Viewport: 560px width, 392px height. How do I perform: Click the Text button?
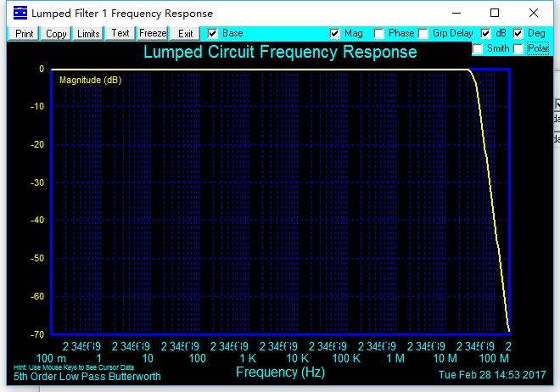click(120, 34)
